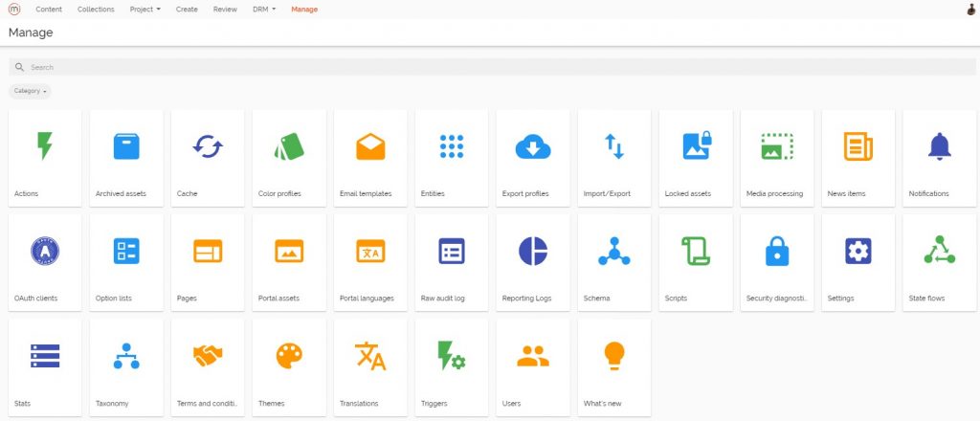Viewport: 980px width, 421px height.
Task: Open the Themes palette icon
Action: click(x=289, y=356)
